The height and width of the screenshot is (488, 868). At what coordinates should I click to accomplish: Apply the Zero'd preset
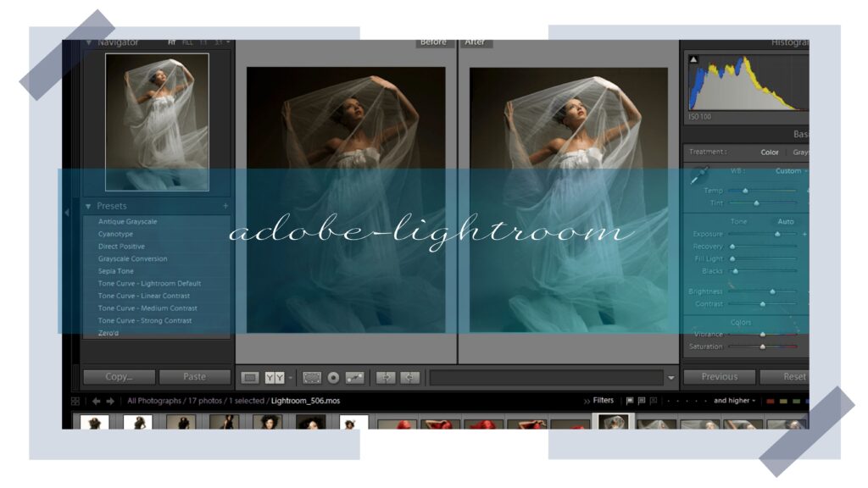coord(108,333)
